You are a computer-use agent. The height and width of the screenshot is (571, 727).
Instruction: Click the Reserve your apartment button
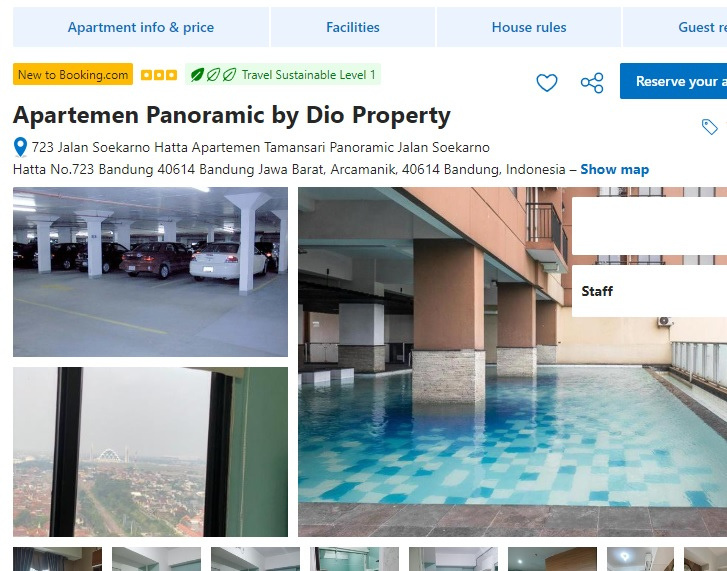coord(673,81)
